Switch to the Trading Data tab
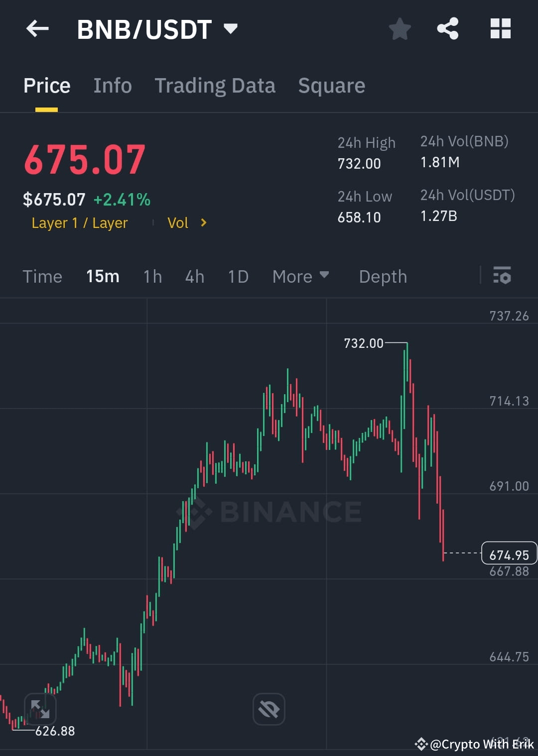 215,85
